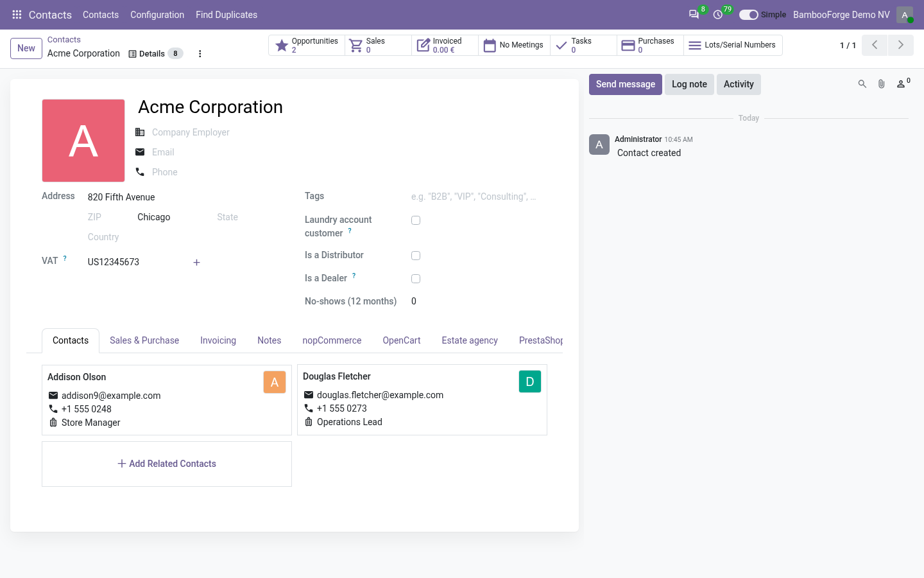Image resolution: width=924 pixels, height=578 pixels.
Task: Open the Invoiced stat button
Action: click(x=445, y=46)
